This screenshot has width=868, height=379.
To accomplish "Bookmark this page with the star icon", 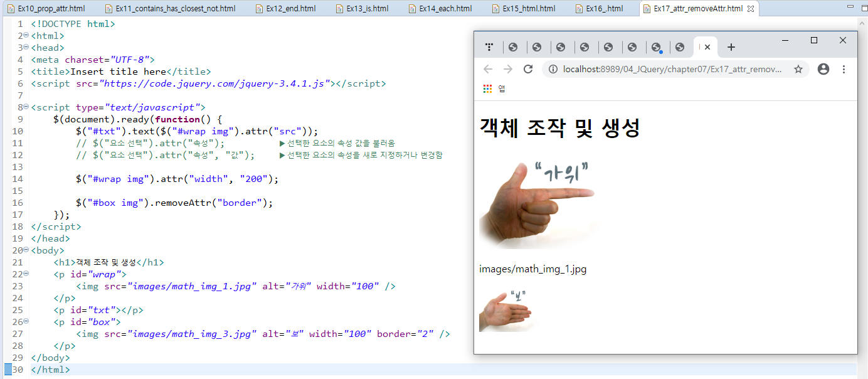I will coord(798,69).
